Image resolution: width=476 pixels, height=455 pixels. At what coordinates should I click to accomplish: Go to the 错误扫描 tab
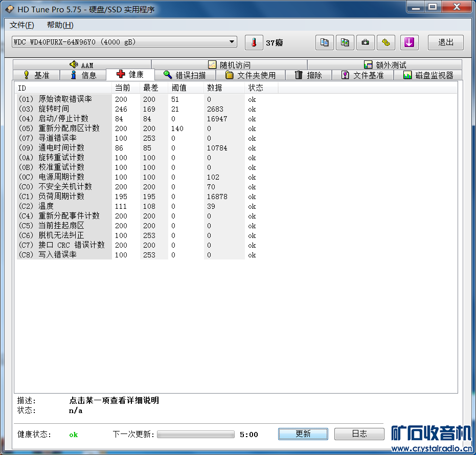[185, 75]
